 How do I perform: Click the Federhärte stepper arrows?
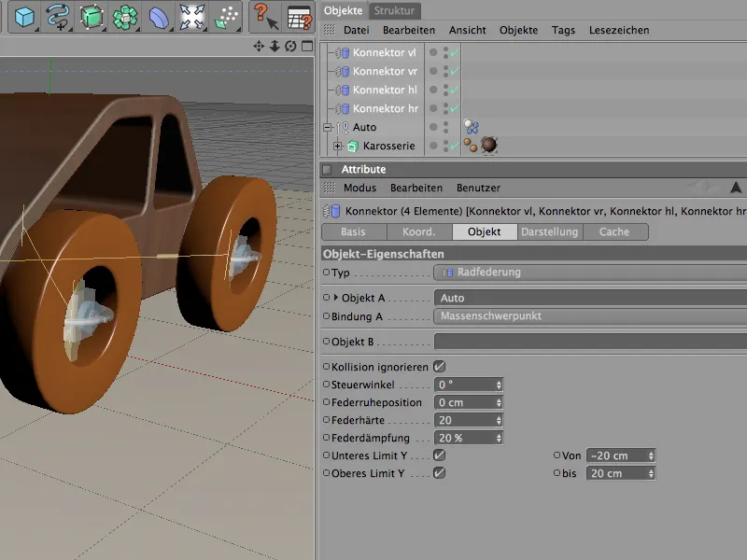[499, 420]
